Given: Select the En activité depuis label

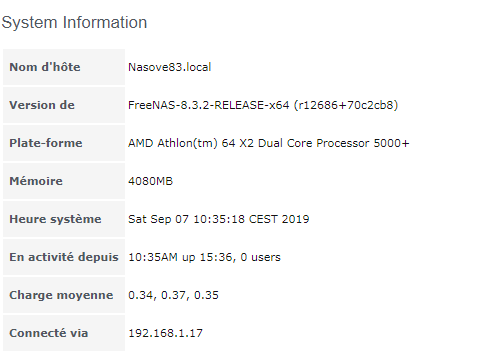Looking at the screenshot, I should click(x=64, y=257).
